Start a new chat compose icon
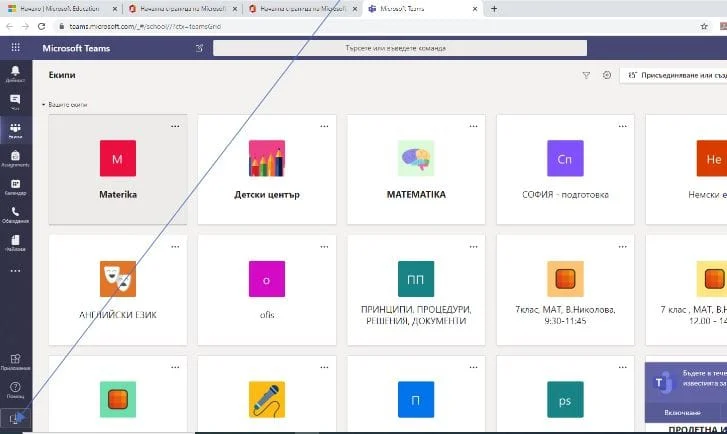This screenshot has width=727, height=434. tap(199, 48)
